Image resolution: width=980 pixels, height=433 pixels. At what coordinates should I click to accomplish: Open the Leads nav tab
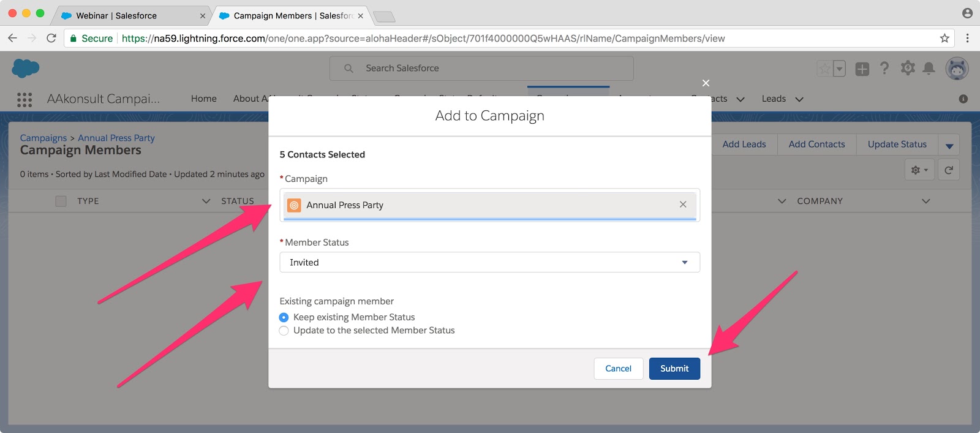click(774, 99)
